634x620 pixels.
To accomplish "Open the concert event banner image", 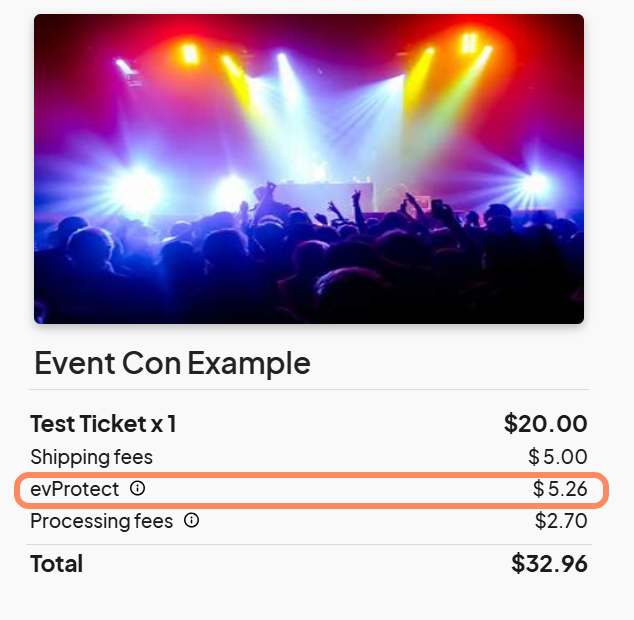I will click(x=309, y=168).
